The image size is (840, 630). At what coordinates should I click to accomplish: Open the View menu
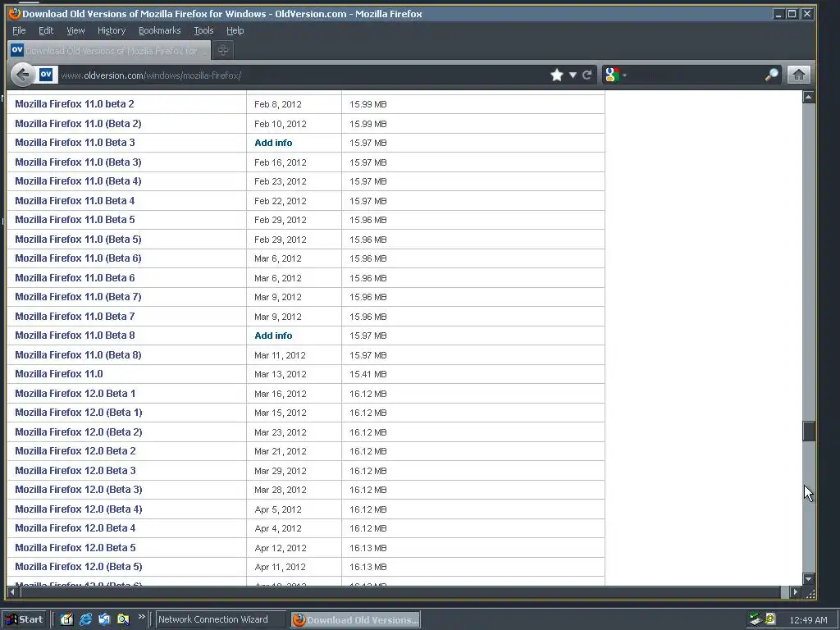[x=75, y=30]
